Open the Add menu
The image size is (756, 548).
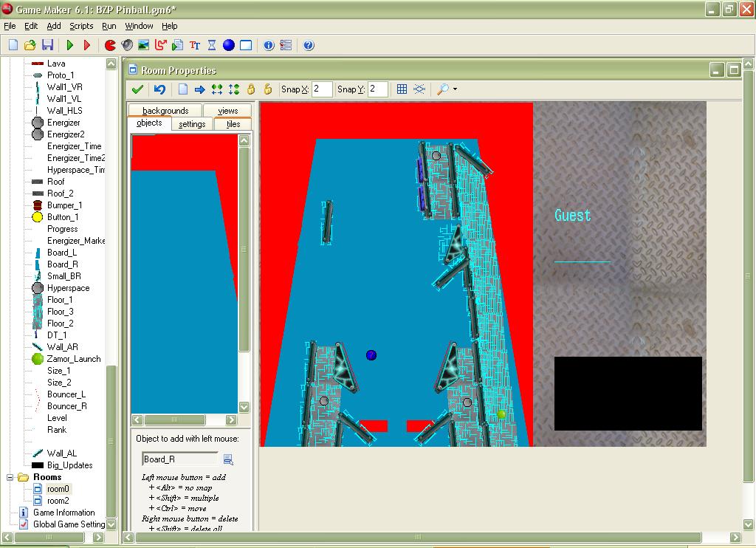point(53,26)
